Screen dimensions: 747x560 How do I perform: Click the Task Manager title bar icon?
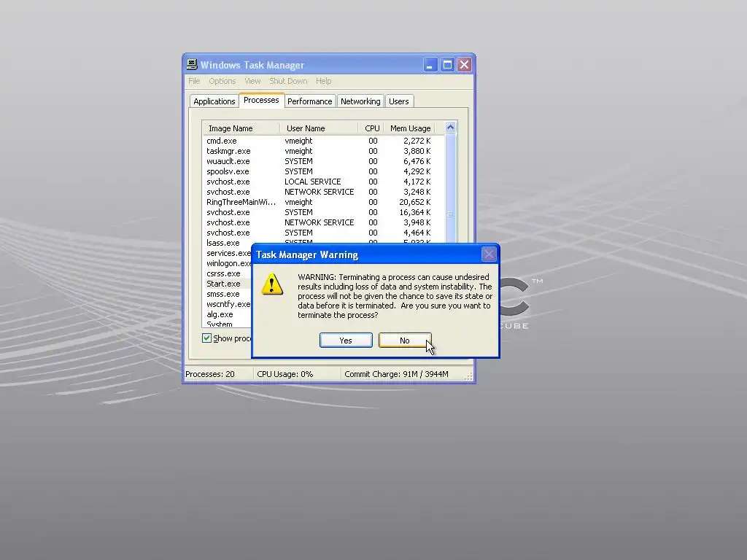[x=192, y=64]
